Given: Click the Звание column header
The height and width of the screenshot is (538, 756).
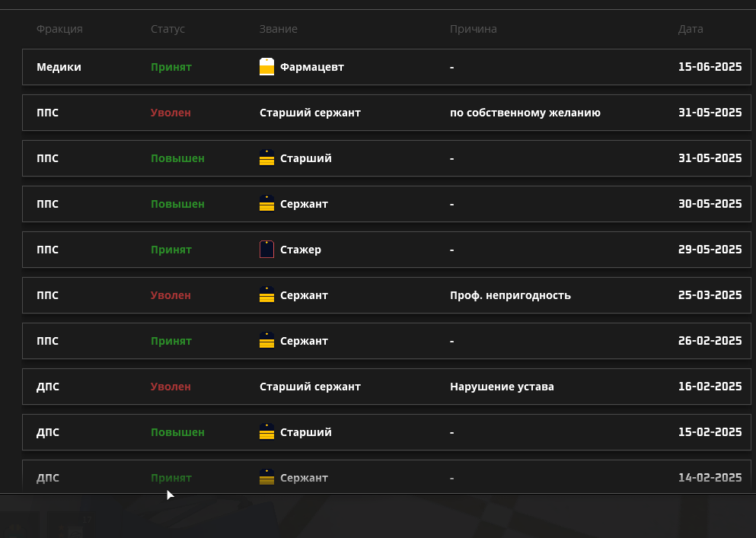Looking at the screenshot, I should tap(278, 29).
